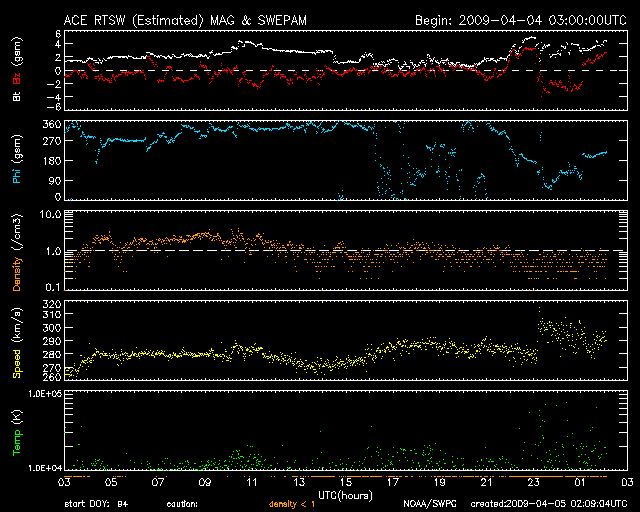The width and height of the screenshot is (640, 512).
Task: Click inside the Temp (K) plot panel
Action: click(346, 430)
